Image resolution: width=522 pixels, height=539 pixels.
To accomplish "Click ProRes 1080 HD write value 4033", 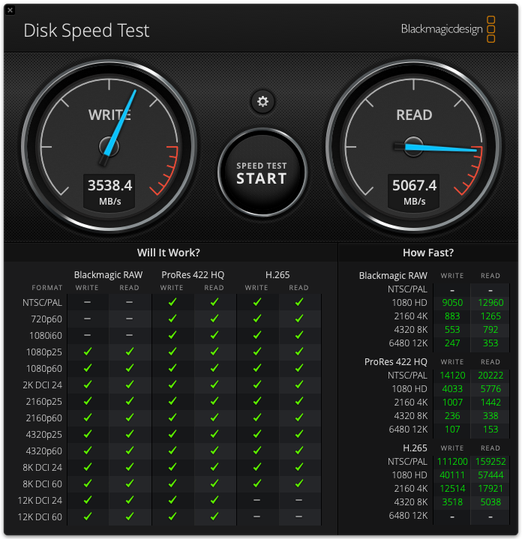I will coord(452,389).
